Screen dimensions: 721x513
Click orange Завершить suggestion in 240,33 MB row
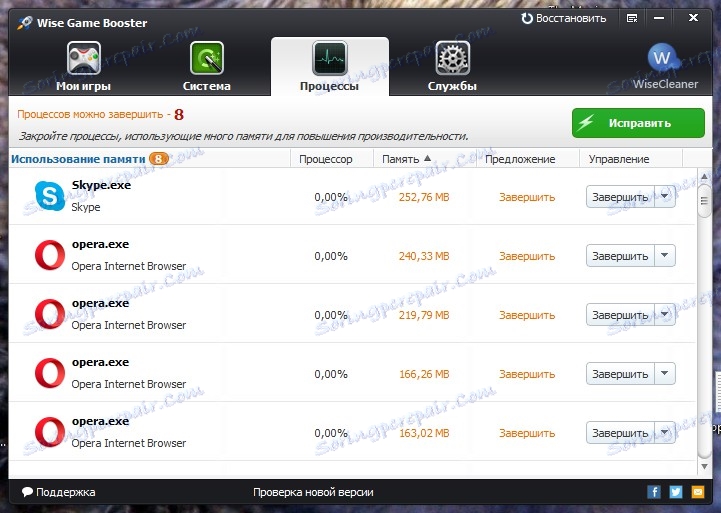coord(527,256)
